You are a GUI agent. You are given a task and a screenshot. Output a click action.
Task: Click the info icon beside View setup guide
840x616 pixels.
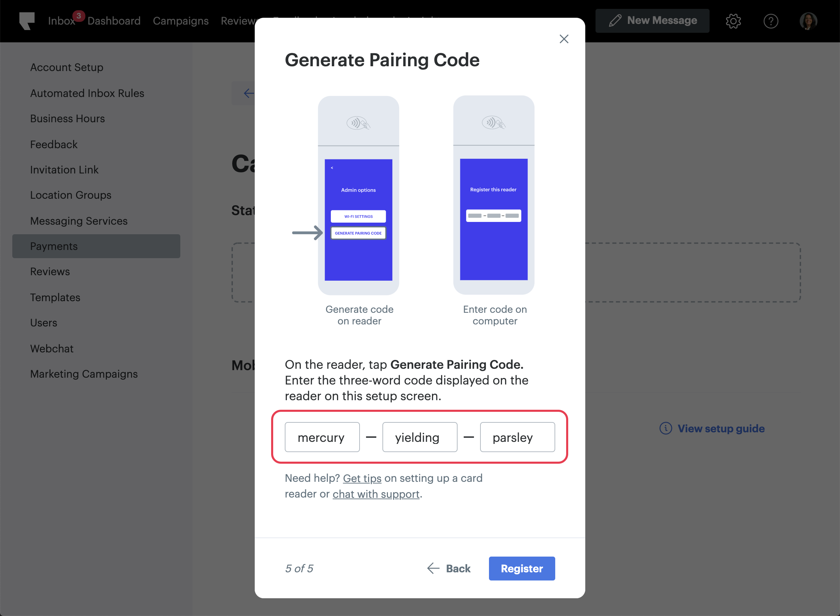[x=666, y=429]
